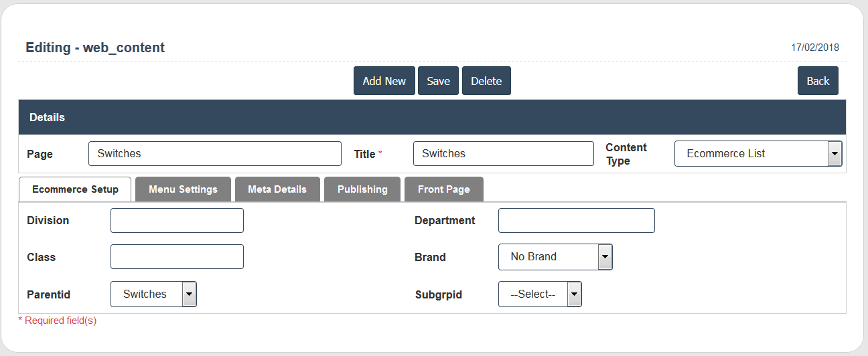The height and width of the screenshot is (356, 868).
Task: Click the Details section header bar
Action: tap(432, 118)
